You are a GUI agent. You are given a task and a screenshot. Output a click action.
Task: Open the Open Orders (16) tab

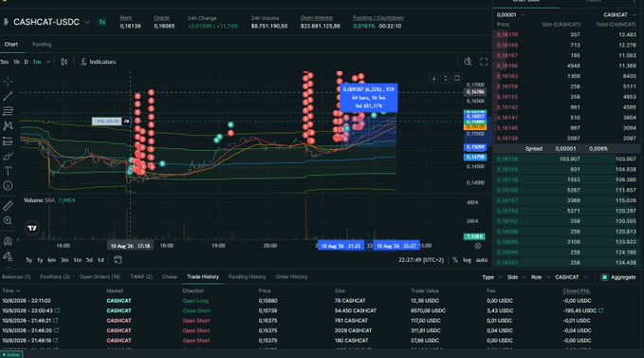pyautogui.click(x=100, y=276)
